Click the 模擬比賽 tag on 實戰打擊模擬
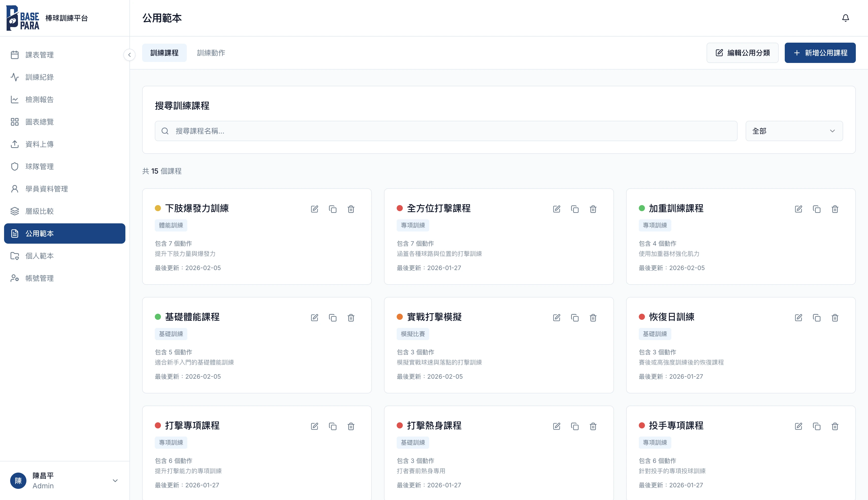The width and height of the screenshot is (868, 500). [x=413, y=334]
